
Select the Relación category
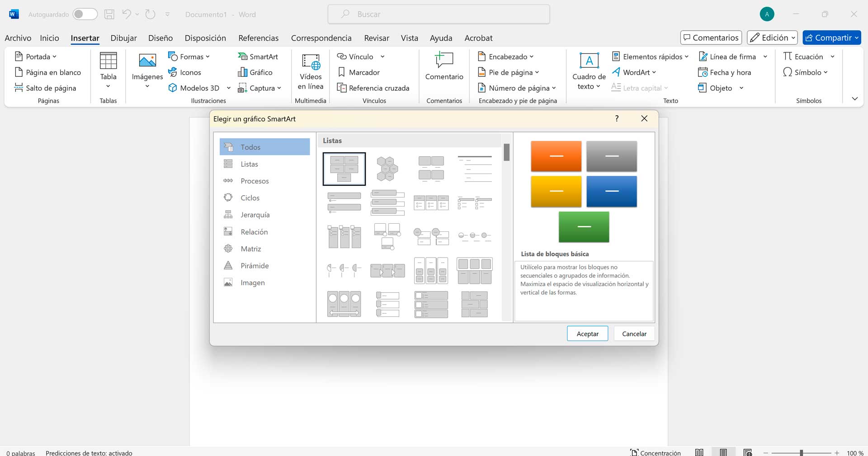click(265, 232)
